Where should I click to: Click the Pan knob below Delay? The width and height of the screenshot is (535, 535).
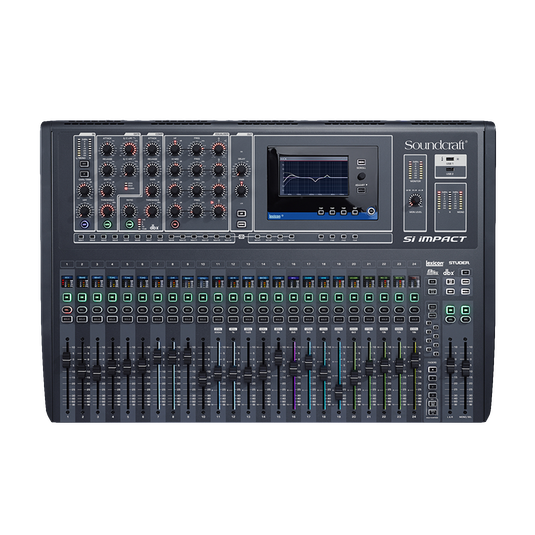(x=241, y=190)
